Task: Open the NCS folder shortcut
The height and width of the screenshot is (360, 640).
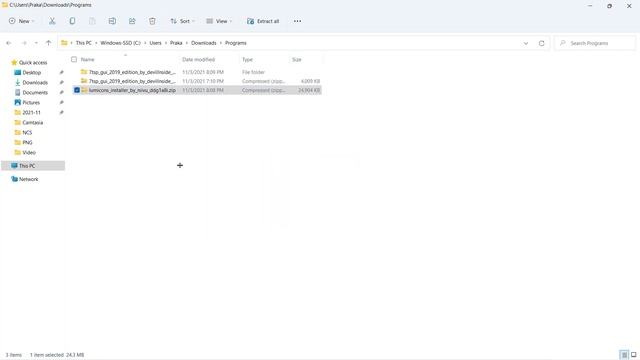Action: pos(27,133)
